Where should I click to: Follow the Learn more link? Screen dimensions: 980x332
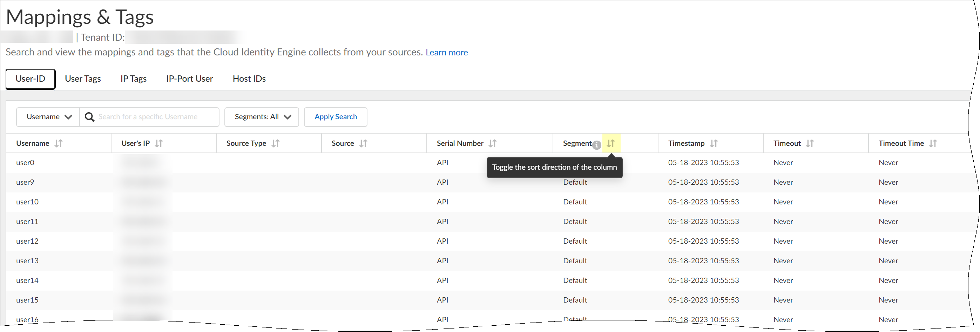pyautogui.click(x=446, y=53)
